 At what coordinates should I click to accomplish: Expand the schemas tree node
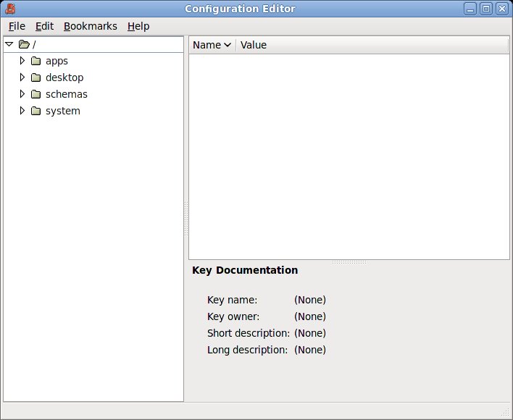[22, 94]
